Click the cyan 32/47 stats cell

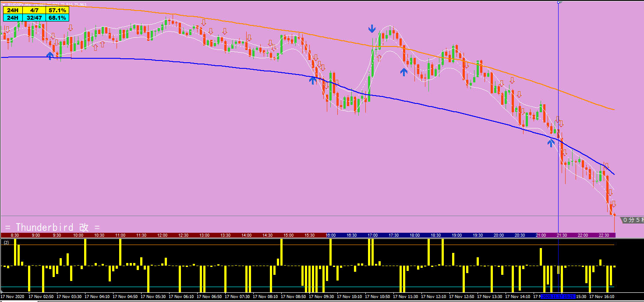[35, 18]
